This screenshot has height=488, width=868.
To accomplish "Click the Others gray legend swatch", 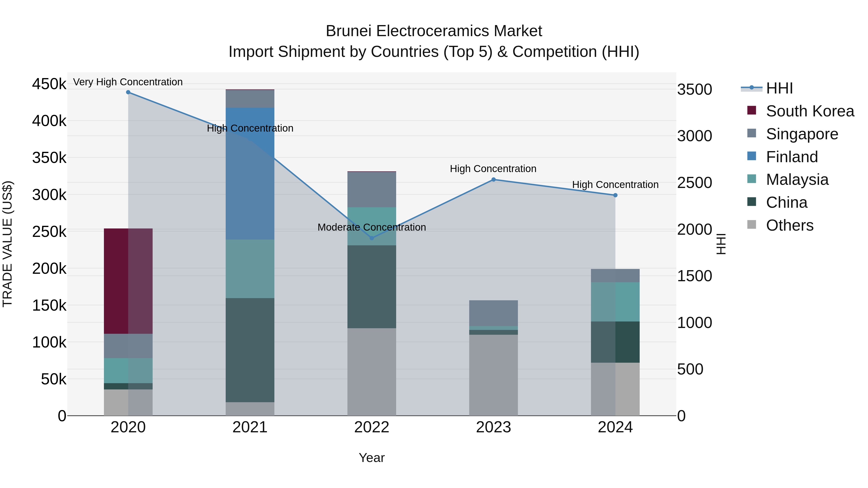I will coord(751,224).
